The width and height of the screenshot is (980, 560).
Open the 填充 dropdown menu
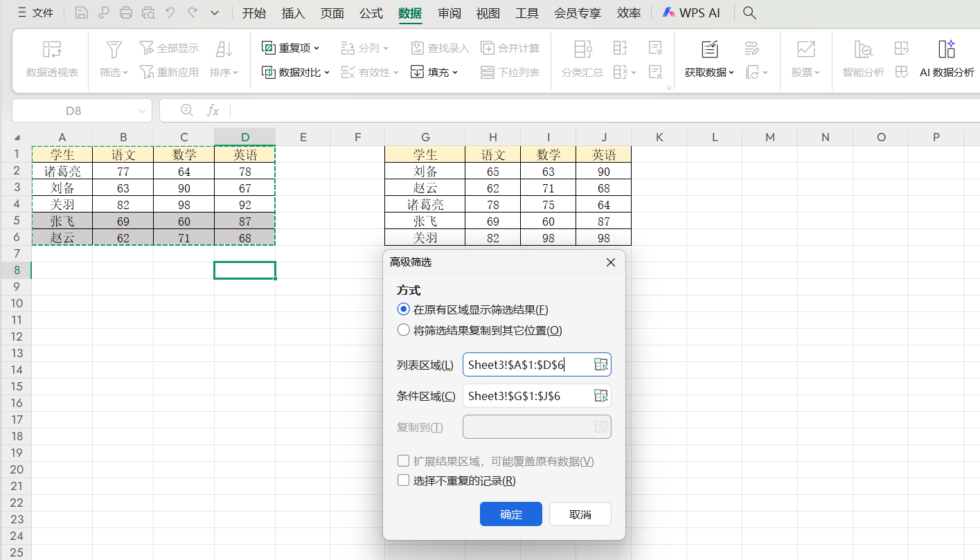[433, 71]
